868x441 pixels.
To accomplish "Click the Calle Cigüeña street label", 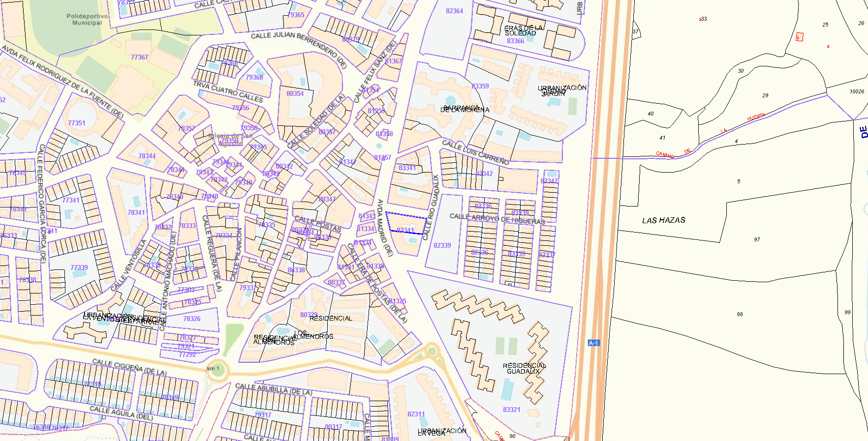I will click(129, 366).
